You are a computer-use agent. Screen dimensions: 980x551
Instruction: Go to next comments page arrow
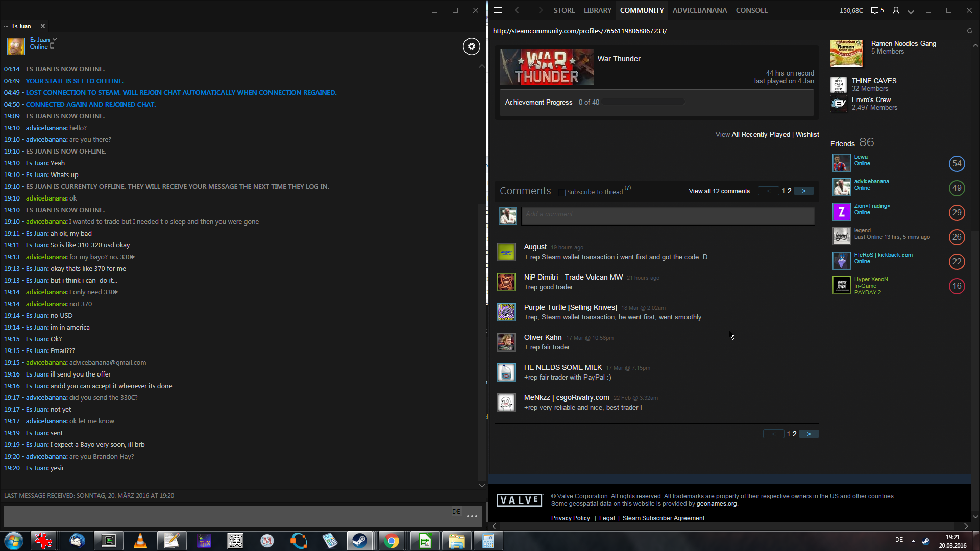click(x=804, y=191)
